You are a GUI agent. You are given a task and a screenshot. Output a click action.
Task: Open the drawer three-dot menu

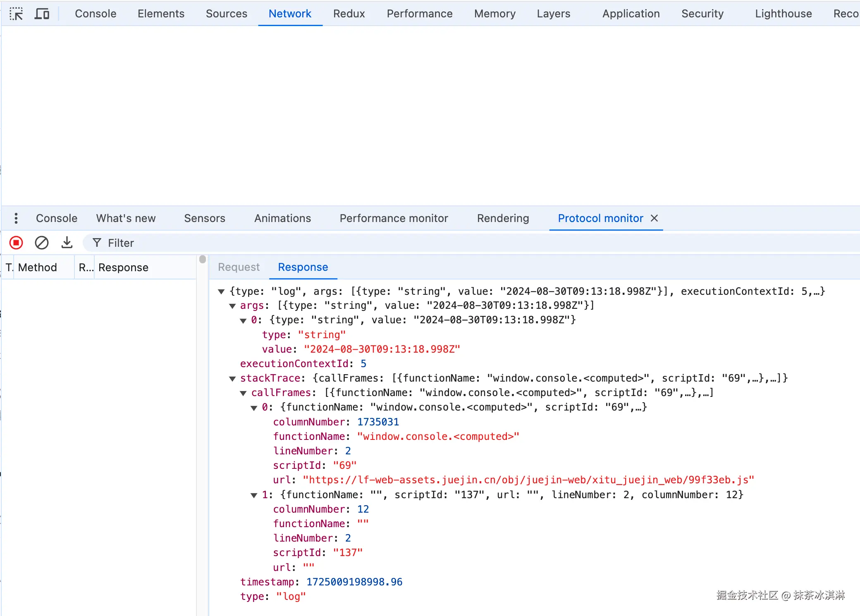pos(16,218)
